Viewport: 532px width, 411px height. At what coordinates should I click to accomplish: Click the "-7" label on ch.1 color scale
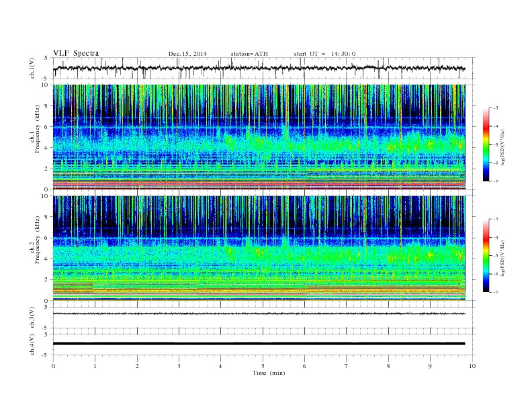tap(495, 181)
